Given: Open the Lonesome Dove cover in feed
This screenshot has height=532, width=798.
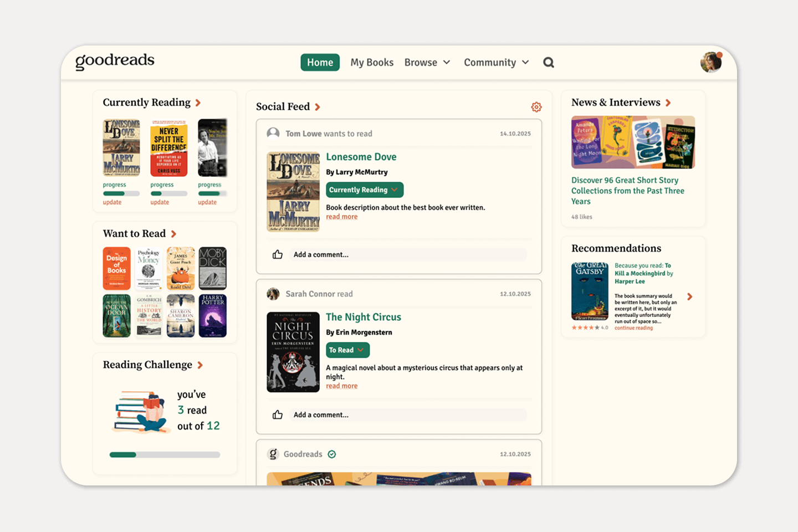Looking at the screenshot, I should tap(293, 192).
